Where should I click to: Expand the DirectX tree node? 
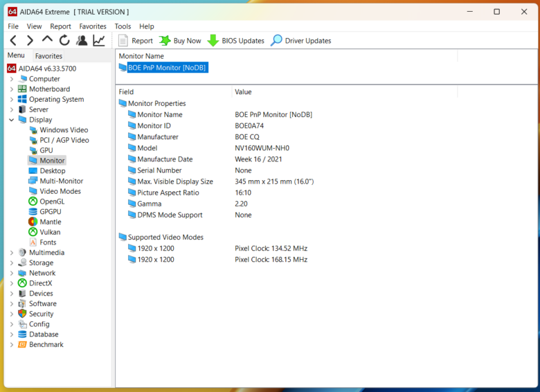pos(12,283)
